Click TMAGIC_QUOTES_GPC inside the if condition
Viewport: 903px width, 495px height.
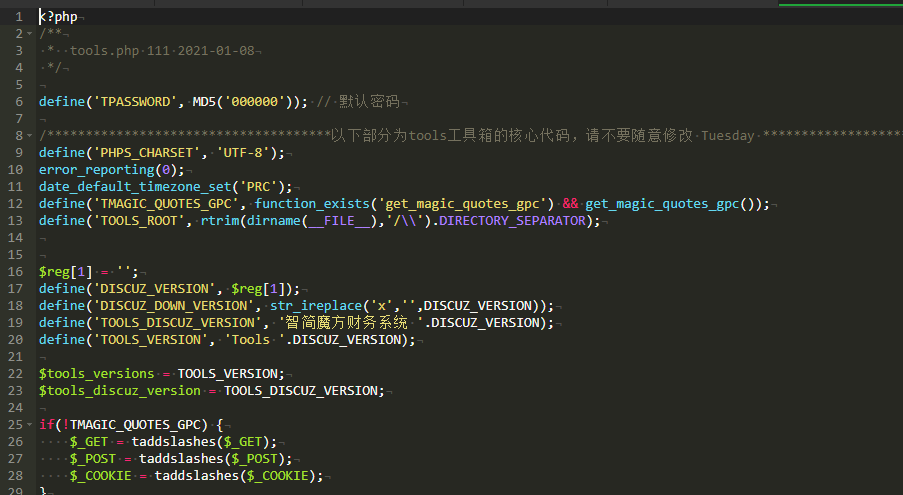(135, 425)
